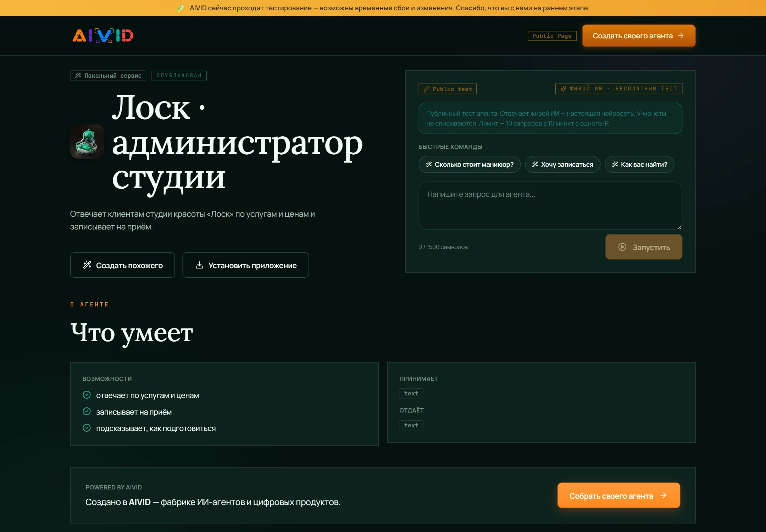Click the robot agent avatar

[x=87, y=141]
